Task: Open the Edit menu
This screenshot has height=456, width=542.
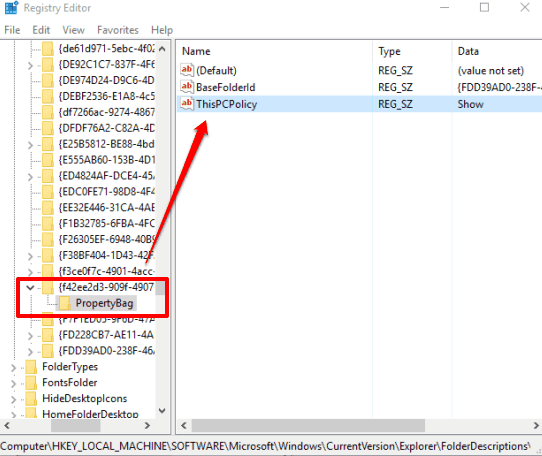Action: 41,30
